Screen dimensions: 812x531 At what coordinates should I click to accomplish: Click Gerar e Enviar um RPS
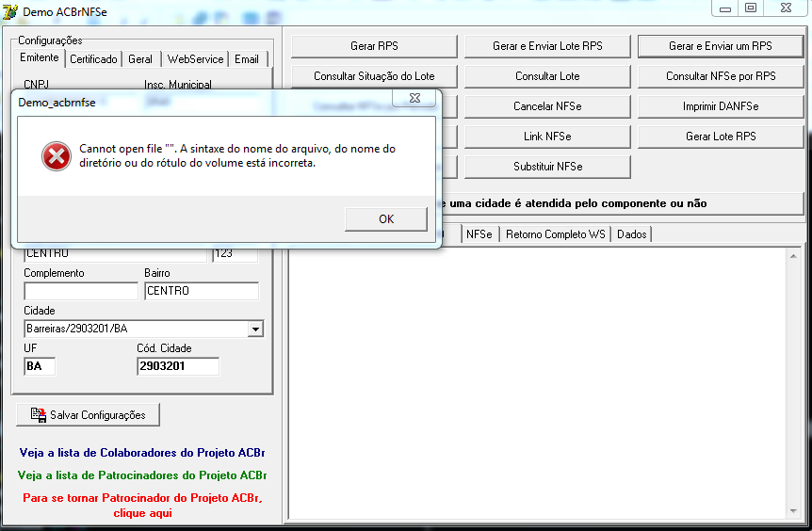(721, 46)
